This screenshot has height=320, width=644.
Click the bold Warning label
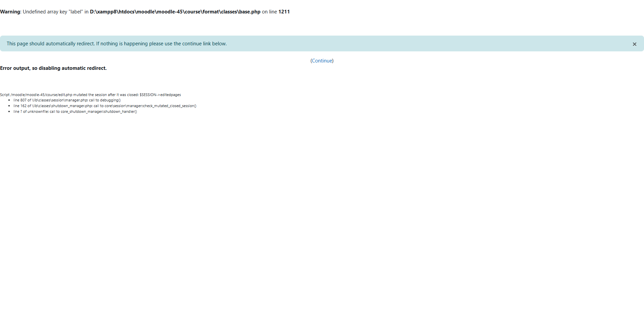pyautogui.click(x=10, y=12)
